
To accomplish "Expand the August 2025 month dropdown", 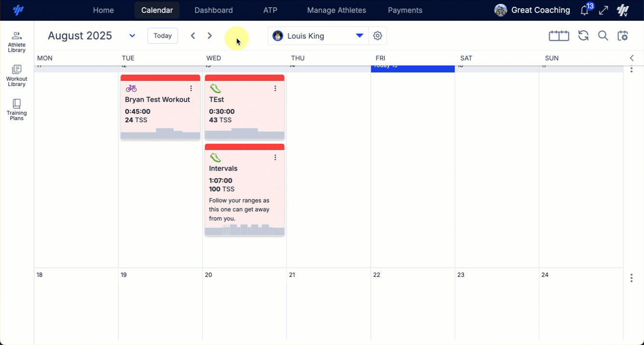I will [132, 36].
